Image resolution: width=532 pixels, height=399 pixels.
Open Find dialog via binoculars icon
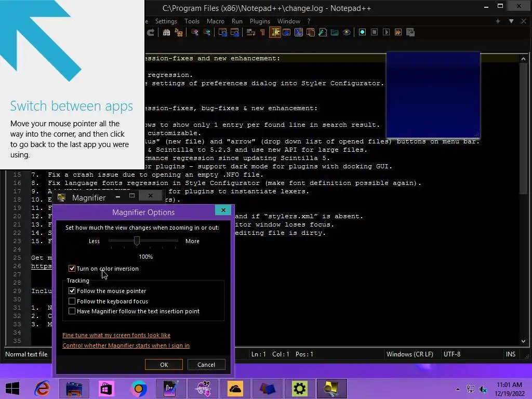166,32
